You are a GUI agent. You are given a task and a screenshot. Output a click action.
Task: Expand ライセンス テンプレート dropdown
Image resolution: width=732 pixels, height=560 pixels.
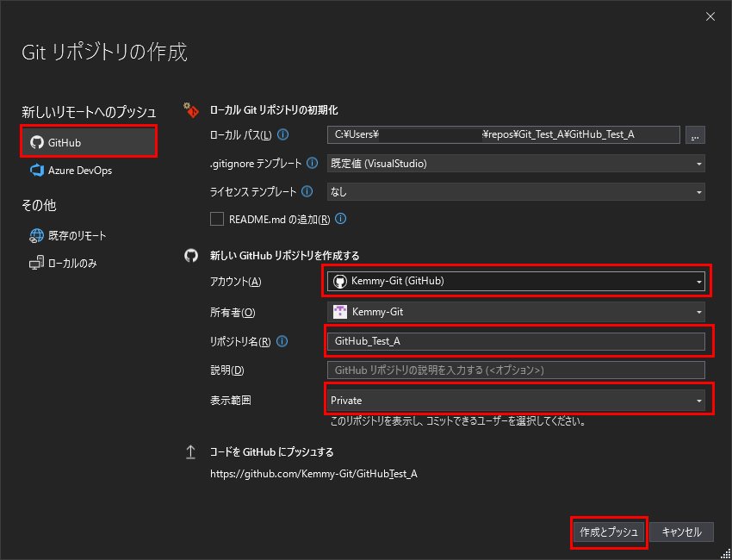click(x=515, y=191)
